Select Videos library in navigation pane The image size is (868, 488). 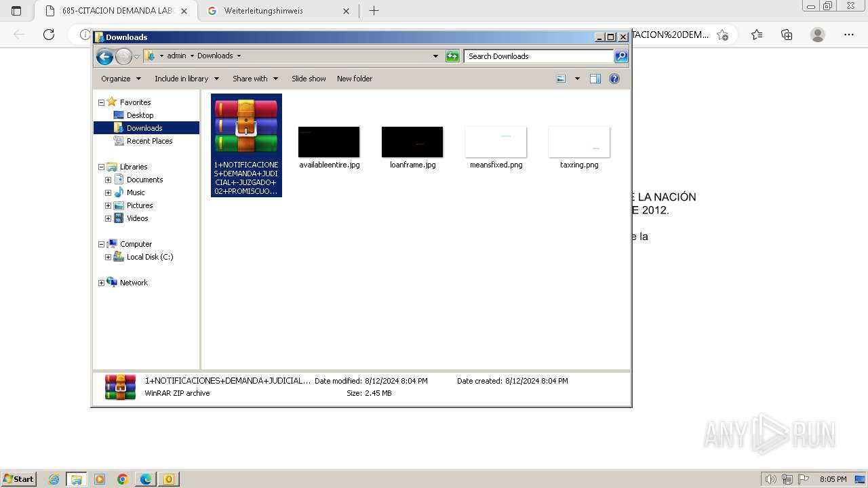click(x=137, y=218)
